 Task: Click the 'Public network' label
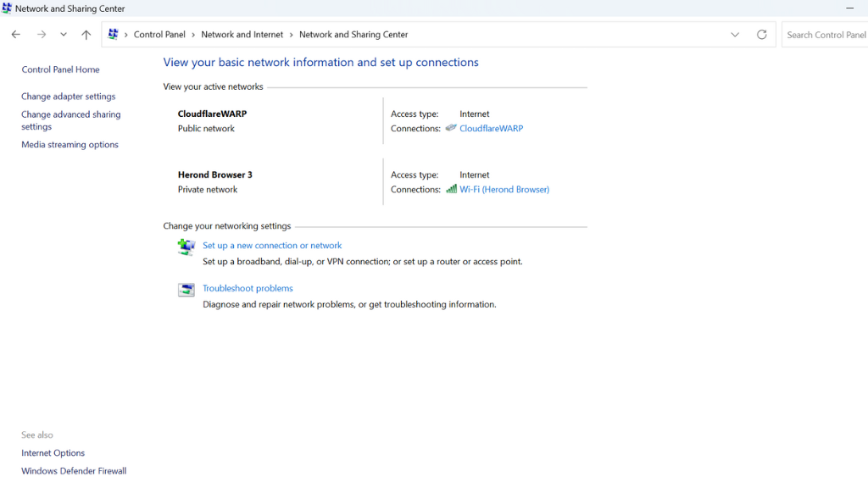206,129
